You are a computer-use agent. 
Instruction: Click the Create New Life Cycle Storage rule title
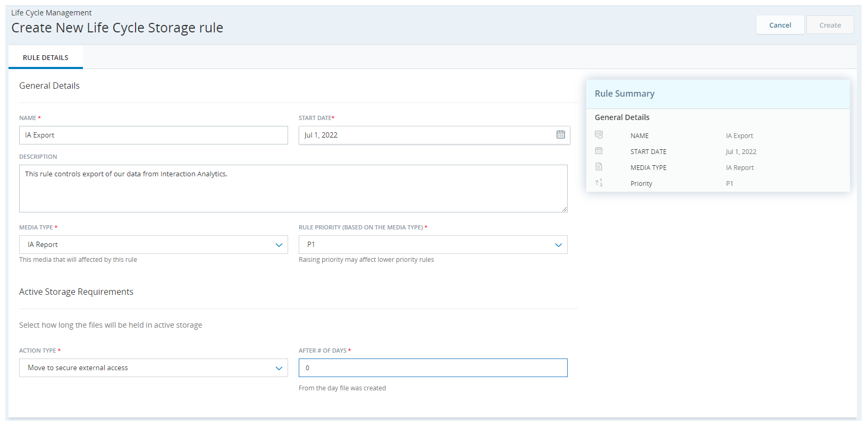pos(117,28)
